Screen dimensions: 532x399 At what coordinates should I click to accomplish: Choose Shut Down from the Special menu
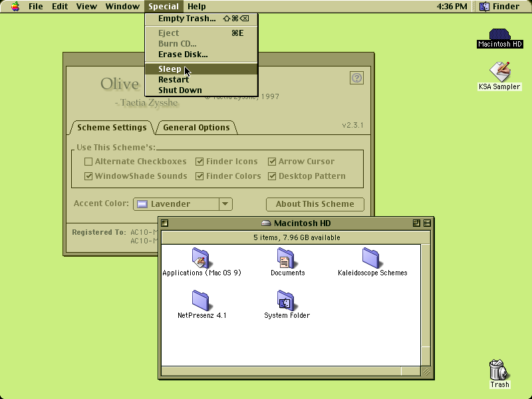click(201, 90)
